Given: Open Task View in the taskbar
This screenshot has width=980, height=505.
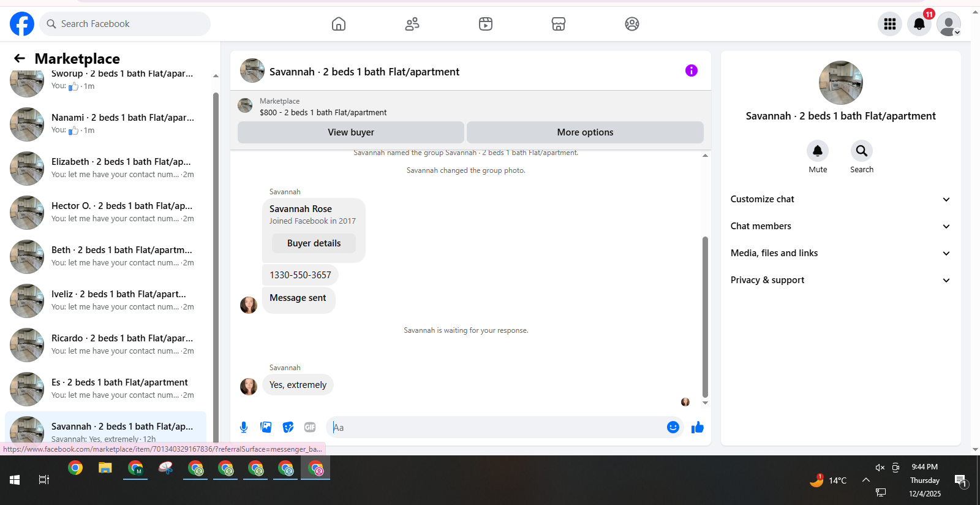Looking at the screenshot, I should tap(44, 480).
